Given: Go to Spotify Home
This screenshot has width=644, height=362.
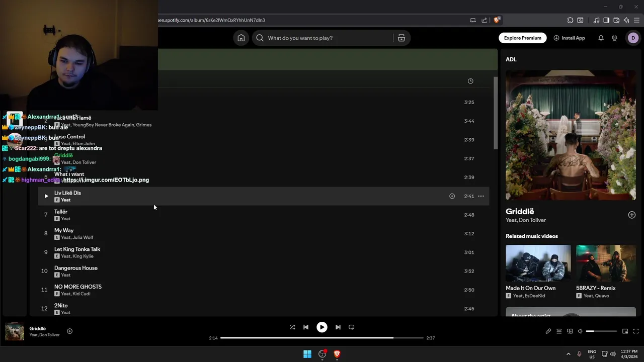Looking at the screenshot, I should point(241,38).
